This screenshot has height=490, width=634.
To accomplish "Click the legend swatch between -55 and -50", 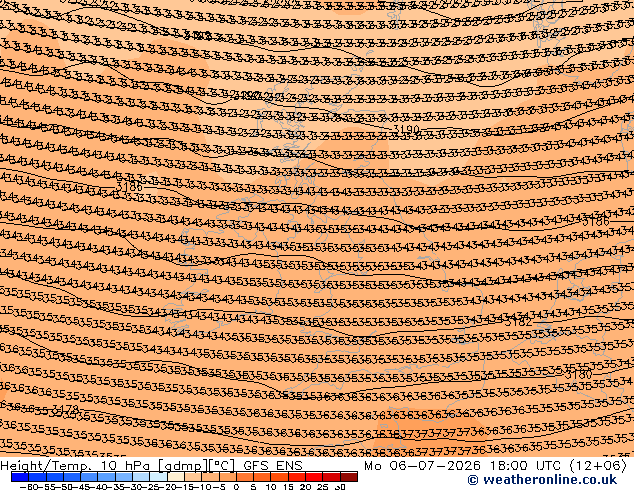I will click(x=55, y=477).
